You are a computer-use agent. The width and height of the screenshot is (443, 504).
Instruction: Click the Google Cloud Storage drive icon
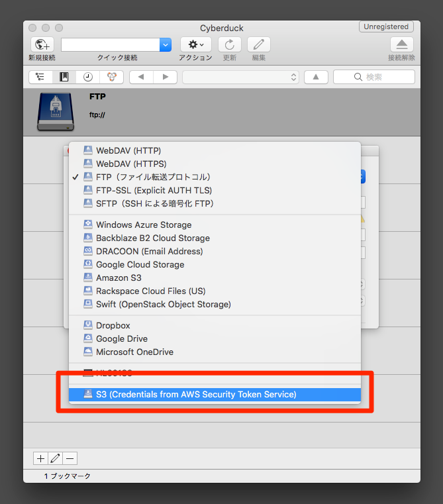88,264
